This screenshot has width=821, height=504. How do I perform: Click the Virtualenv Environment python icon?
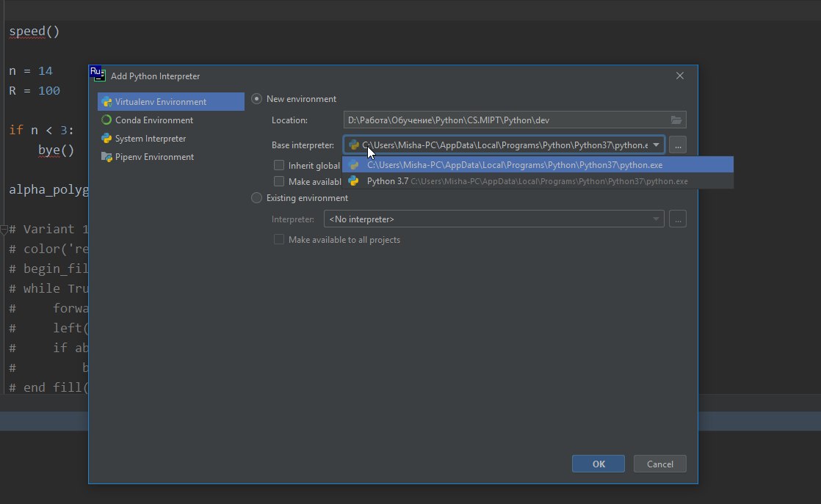click(106, 101)
